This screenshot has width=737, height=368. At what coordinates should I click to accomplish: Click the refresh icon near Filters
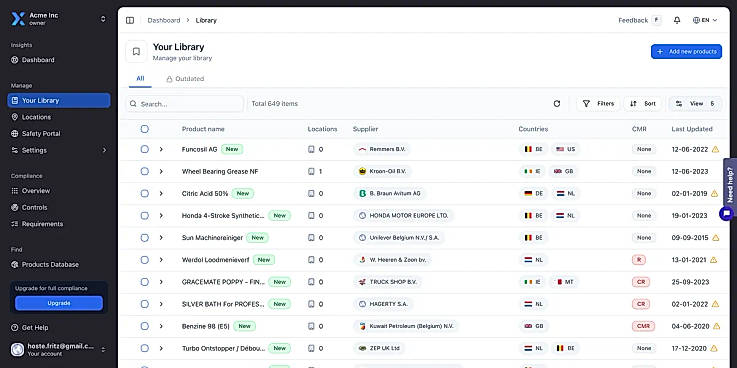pos(557,103)
